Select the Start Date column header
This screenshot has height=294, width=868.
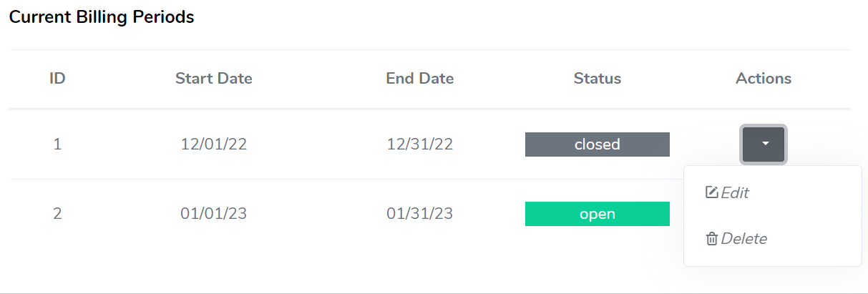pos(213,79)
